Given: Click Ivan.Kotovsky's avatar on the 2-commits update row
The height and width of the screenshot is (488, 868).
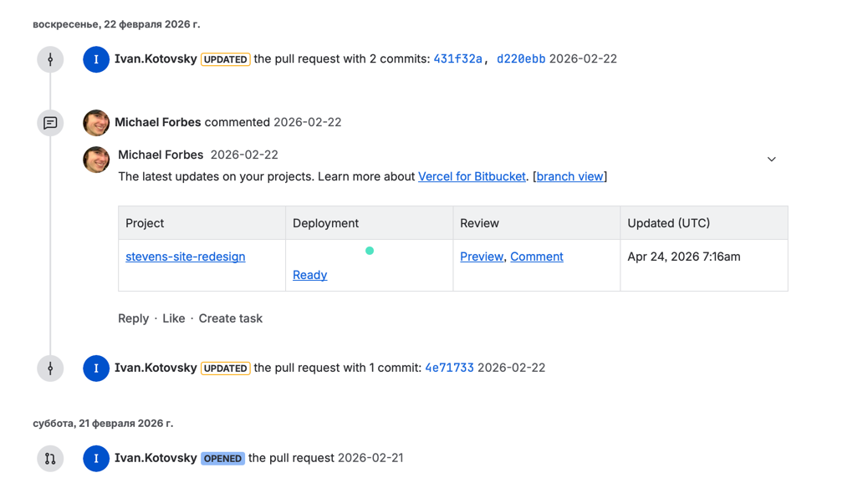Looking at the screenshot, I should (x=96, y=59).
